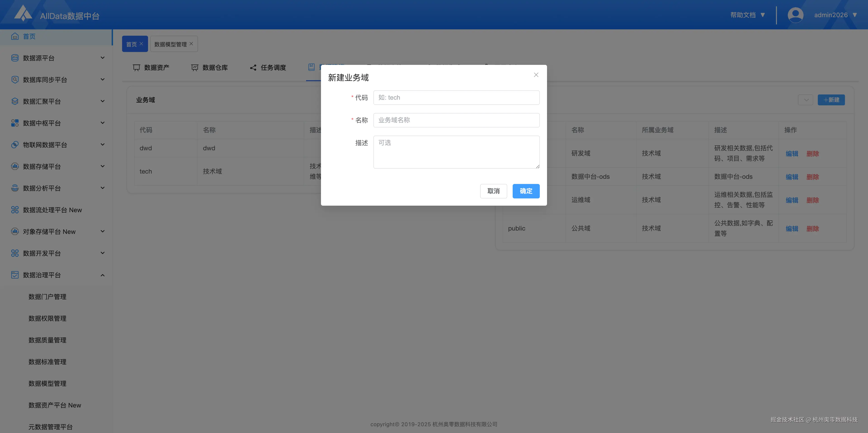This screenshot has width=868, height=433.
Task: Click the 确定 confirm button
Action: click(526, 191)
